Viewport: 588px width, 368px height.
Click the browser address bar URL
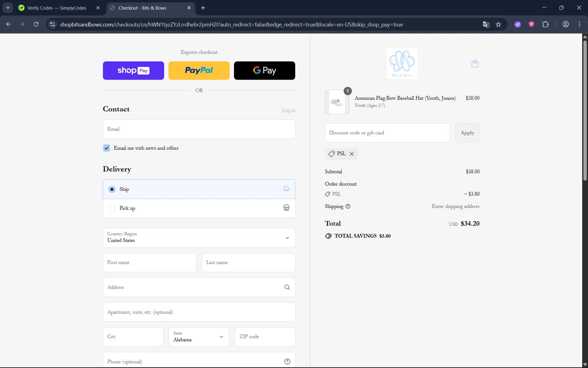pyautogui.click(x=231, y=24)
